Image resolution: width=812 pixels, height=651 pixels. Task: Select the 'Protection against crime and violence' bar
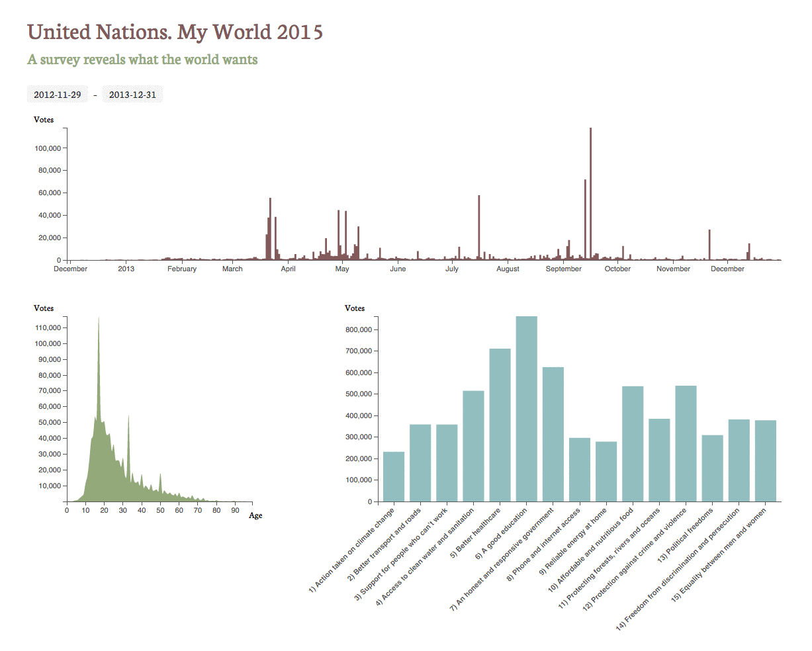[x=686, y=443]
